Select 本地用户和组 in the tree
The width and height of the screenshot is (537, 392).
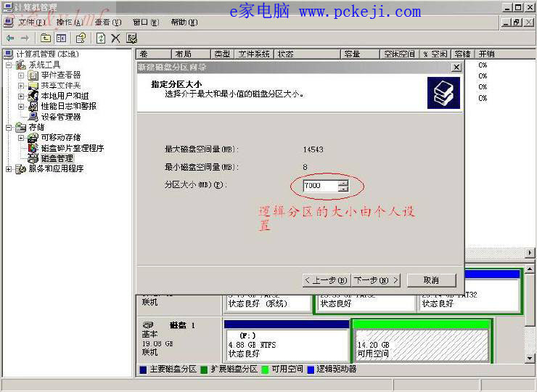click(x=65, y=96)
